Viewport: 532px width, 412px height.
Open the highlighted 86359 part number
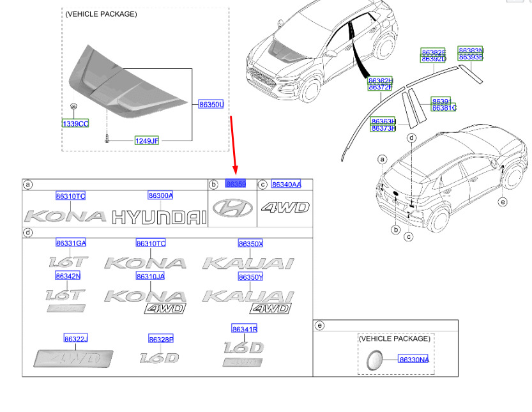[236, 183]
